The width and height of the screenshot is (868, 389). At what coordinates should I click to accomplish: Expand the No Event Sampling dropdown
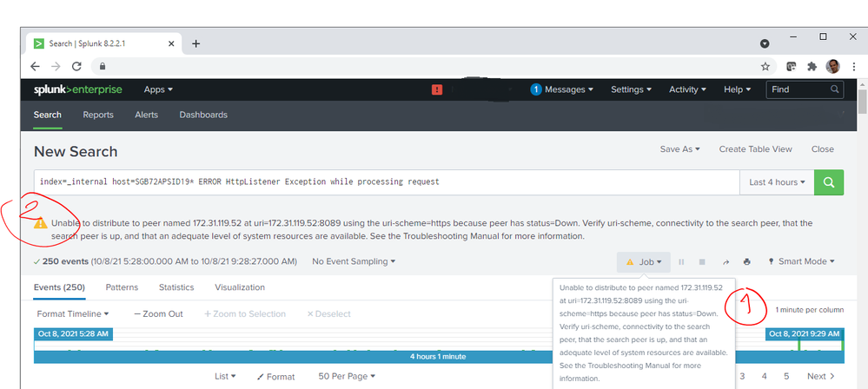tap(354, 261)
